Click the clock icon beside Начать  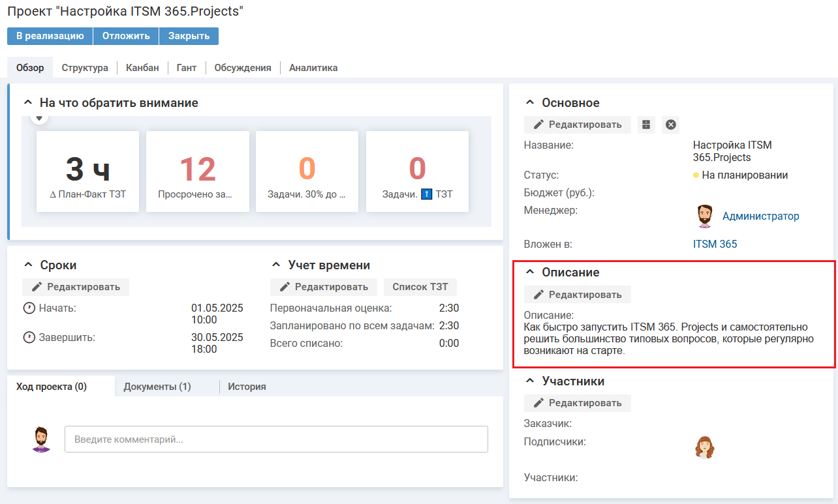(29, 308)
